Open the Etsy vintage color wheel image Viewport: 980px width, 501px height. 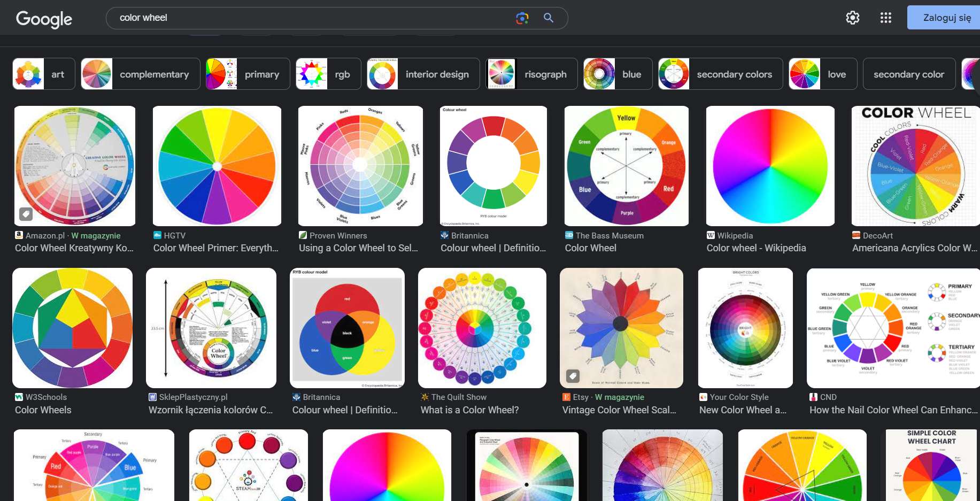(621, 328)
